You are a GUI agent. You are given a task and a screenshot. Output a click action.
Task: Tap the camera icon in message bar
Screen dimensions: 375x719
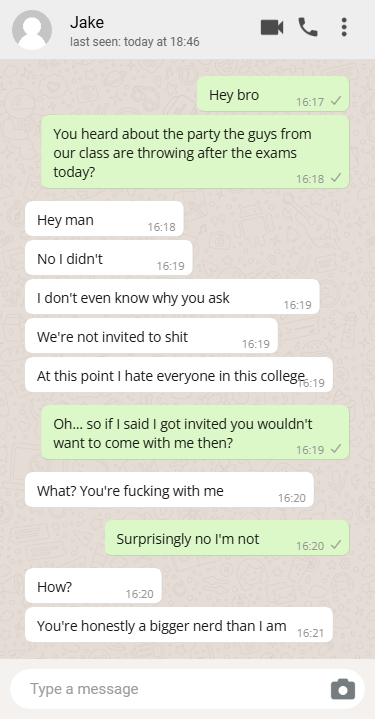[x=343, y=689]
